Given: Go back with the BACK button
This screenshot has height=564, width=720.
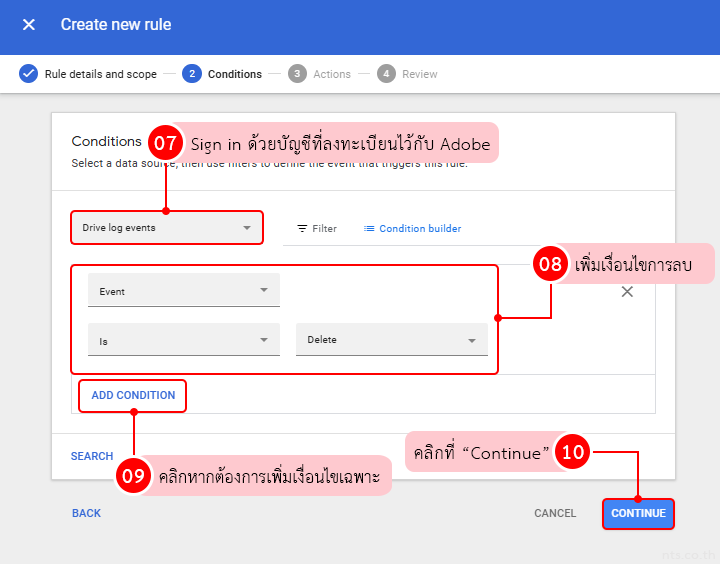Looking at the screenshot, I should (86, 513).
